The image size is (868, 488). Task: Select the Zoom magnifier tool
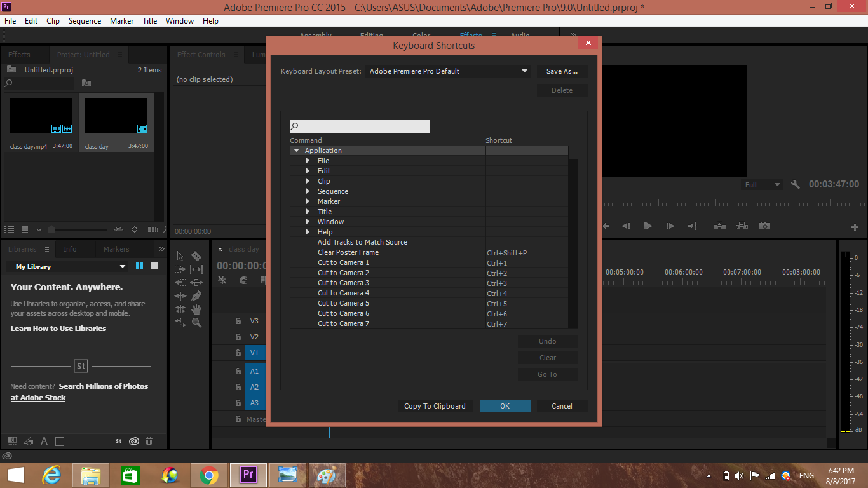point(196,323)
